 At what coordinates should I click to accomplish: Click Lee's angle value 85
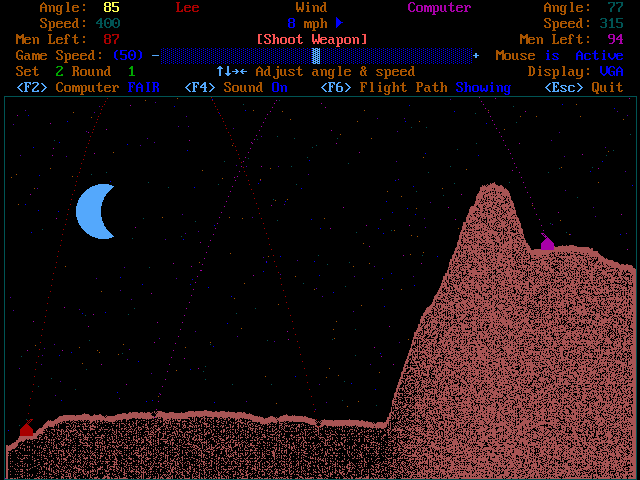pos(111,7)
